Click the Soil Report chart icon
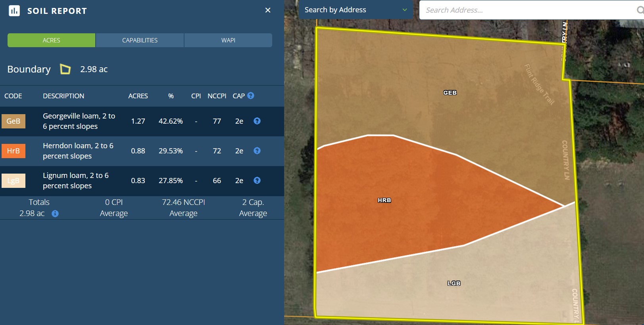The height and width of the screenshot is (325, 644). (14, 11)
